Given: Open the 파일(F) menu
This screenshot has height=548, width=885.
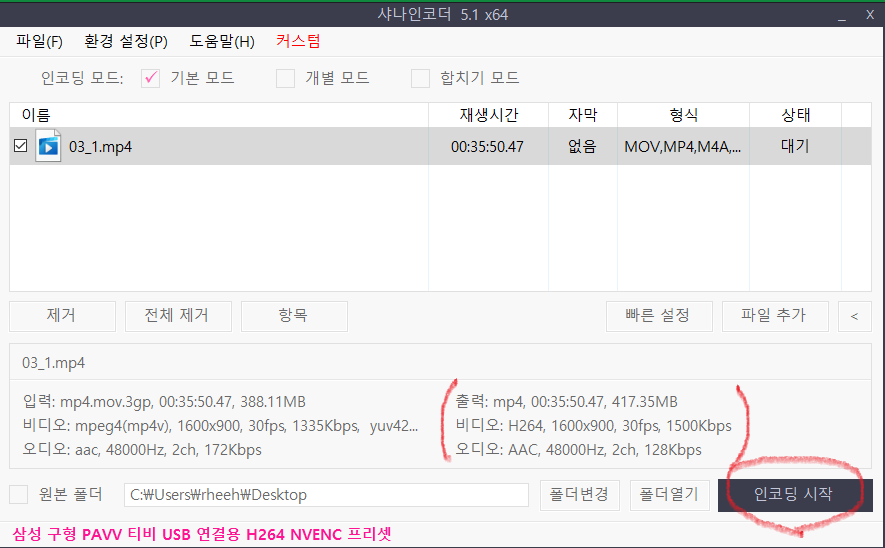Looking at the screenshot, I should point(40,41).
